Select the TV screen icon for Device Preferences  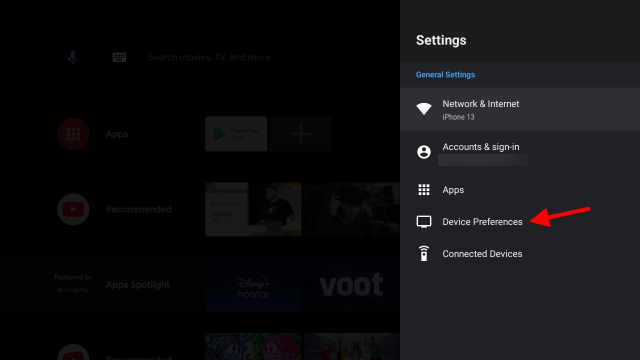tap(424, 222)
